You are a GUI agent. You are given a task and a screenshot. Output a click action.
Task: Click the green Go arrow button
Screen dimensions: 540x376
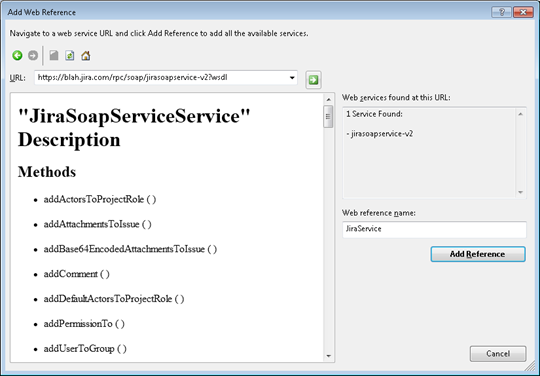(x=313, y=80)
